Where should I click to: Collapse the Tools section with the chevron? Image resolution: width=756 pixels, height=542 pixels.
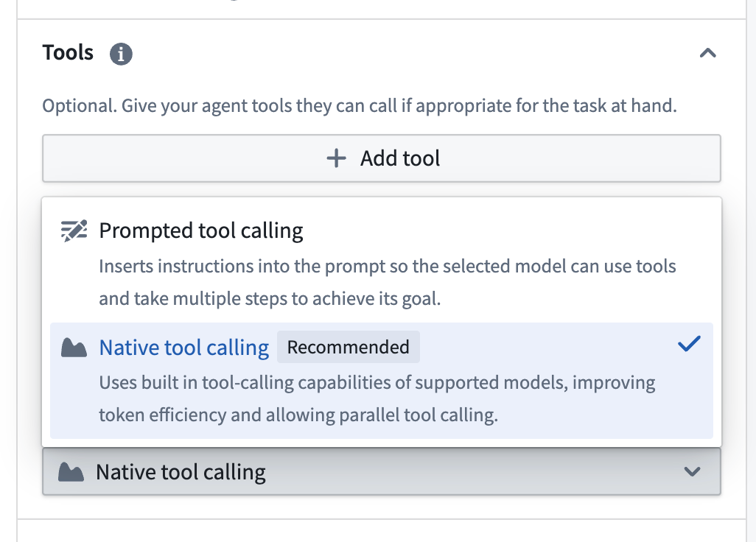[708, 53]
